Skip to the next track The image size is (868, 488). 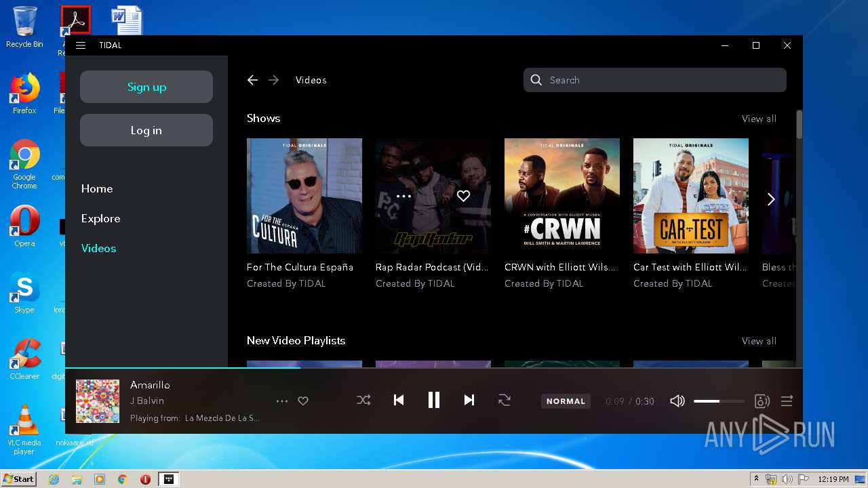coord(469,401)
